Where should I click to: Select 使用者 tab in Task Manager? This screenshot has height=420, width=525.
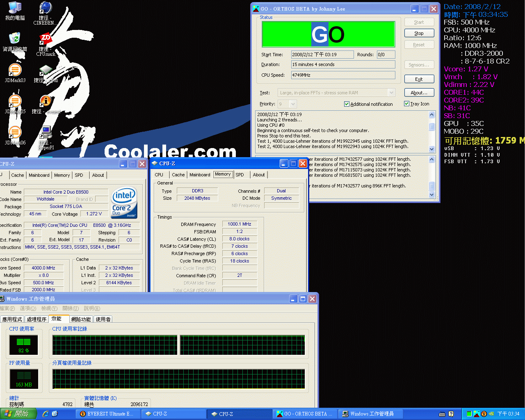tap(103, 320)
